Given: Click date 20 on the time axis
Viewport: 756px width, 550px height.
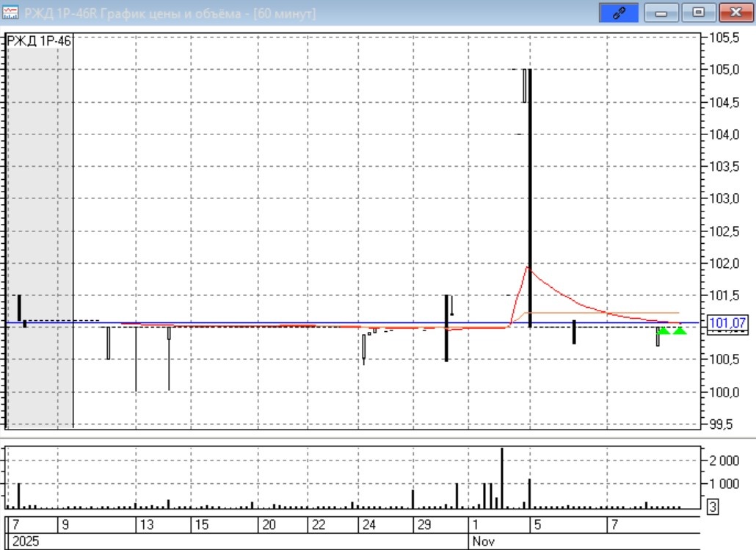Looking at the screenshot, I should pos(269,525).
